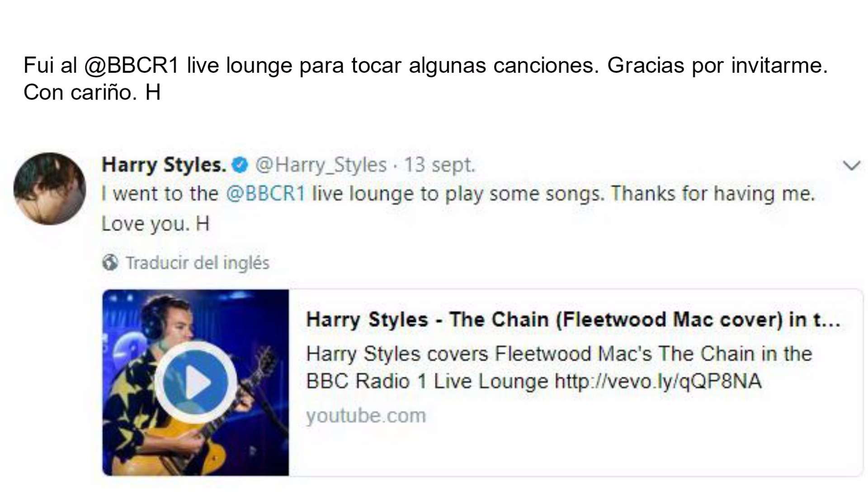Screen dimensions: 868x492
Task: Click the youtube.com source link
Action: click(366, 416)
